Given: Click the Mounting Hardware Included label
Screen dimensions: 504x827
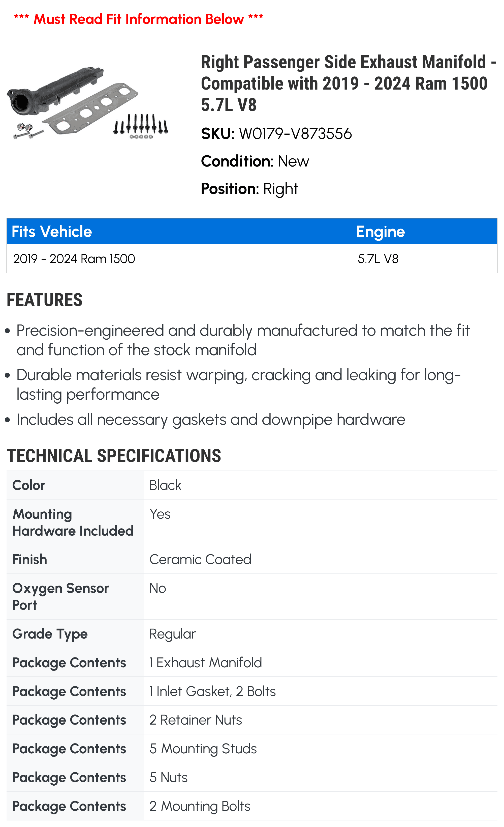Looking at the screenshot, I should [x=73, y=522].
